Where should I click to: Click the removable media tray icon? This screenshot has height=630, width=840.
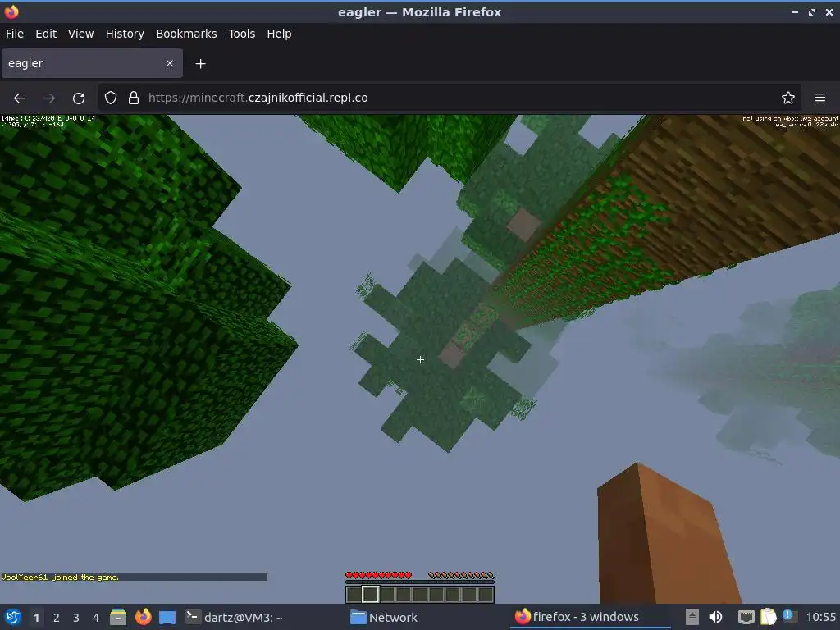tap(692, 617)
